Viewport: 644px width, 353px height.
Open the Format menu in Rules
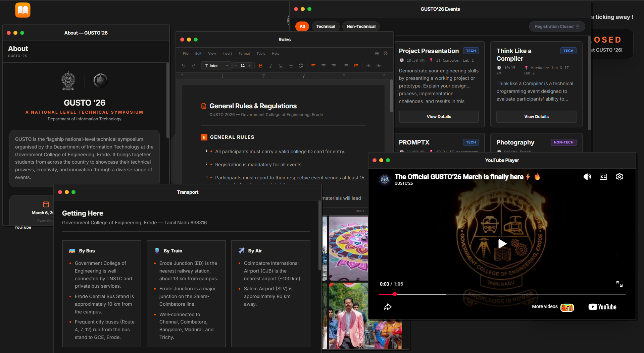coord(244,54)
